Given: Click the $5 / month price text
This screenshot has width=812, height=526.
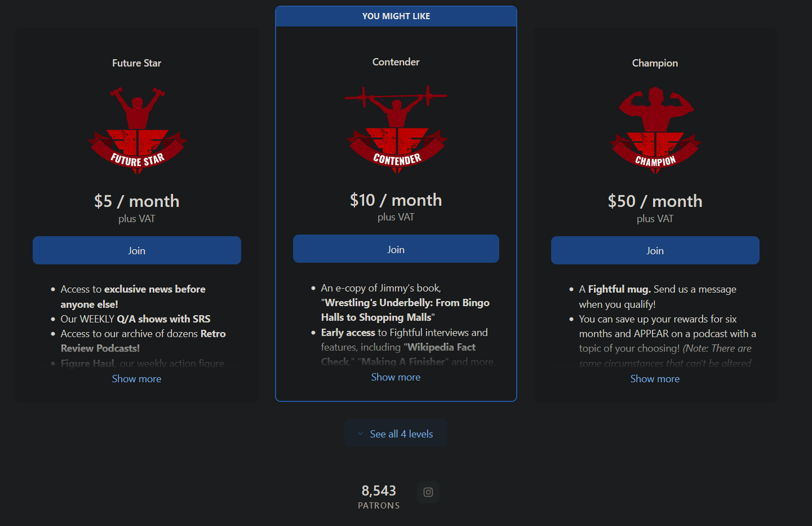Looking at the screenshot, I should (x=137, y=201).
